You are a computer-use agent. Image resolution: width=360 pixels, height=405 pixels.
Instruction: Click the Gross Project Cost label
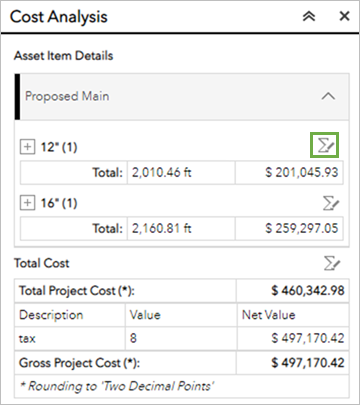(x=79, y=363)
